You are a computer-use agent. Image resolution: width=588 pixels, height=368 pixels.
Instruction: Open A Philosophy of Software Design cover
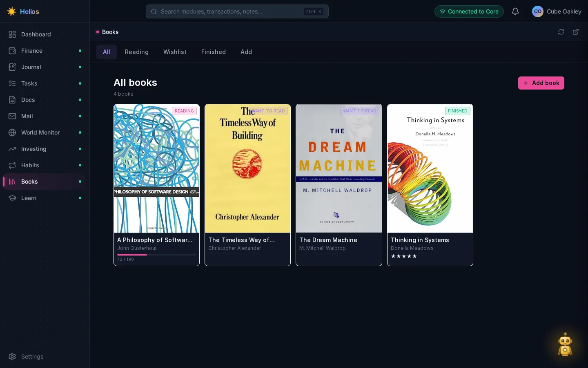tap(156, 168)
